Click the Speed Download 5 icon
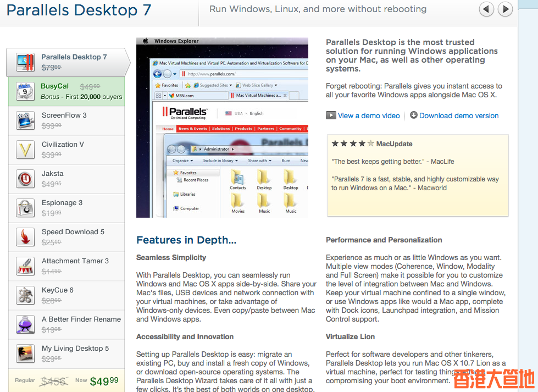 click(x=25, y=237)
